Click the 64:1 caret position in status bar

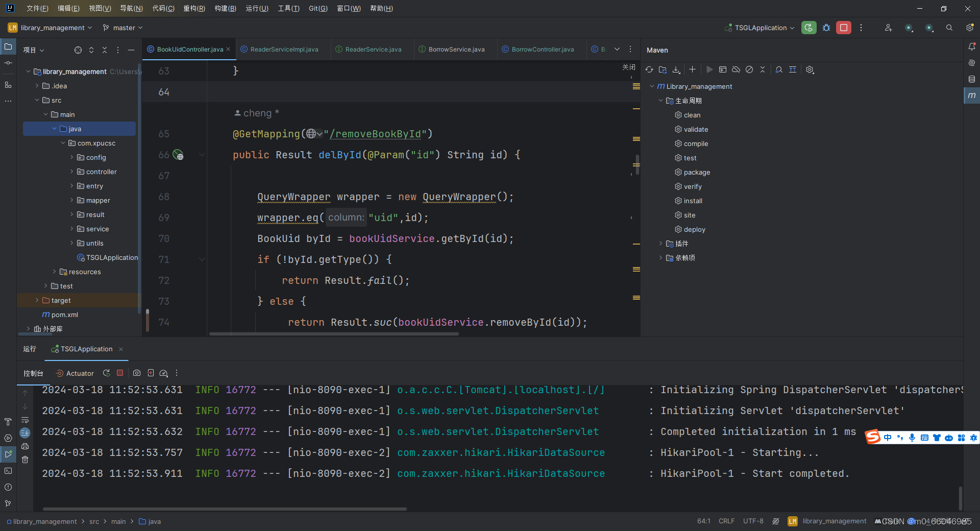pos(703,521)
